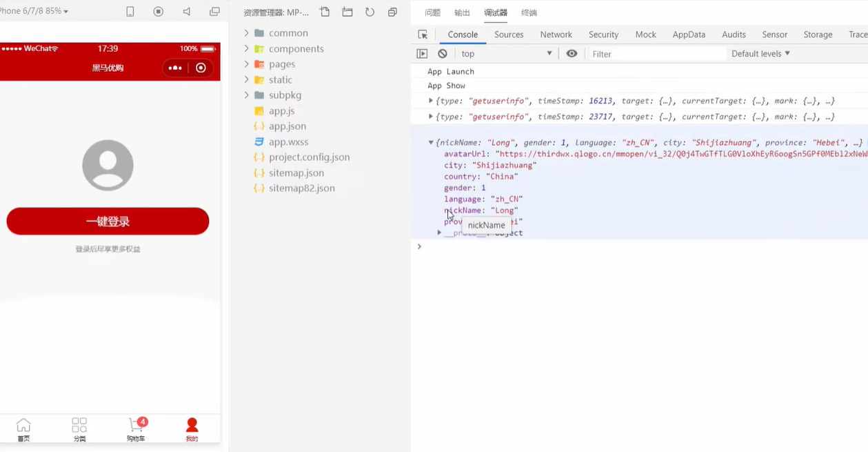Open the Mock devtools tab
Screen dimensions: 868x452
[645, 35]
